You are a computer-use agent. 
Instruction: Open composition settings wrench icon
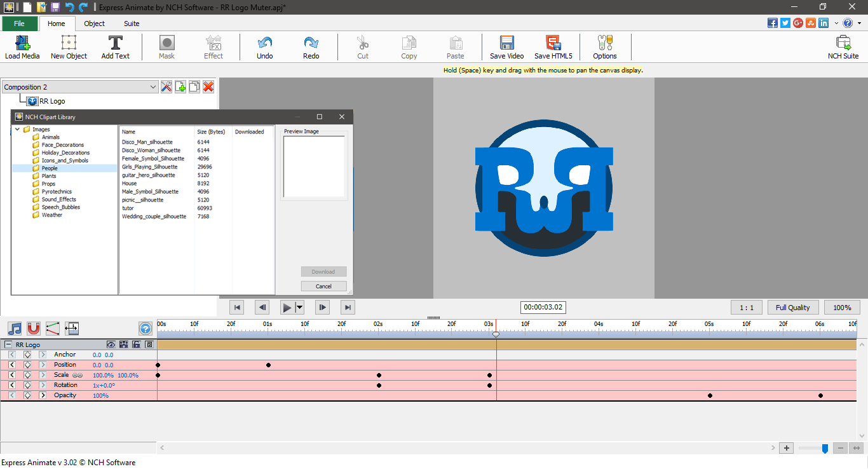166,87
